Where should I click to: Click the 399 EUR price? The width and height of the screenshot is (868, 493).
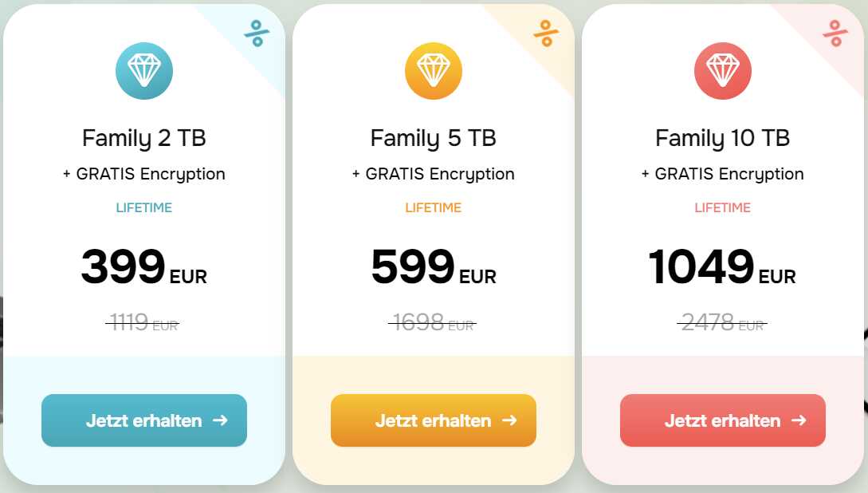[144, 267]
